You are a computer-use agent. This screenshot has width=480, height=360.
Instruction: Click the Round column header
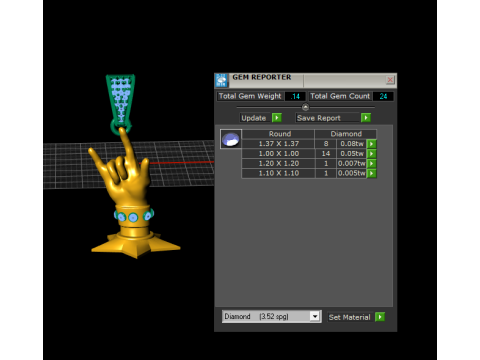(278, 134)
